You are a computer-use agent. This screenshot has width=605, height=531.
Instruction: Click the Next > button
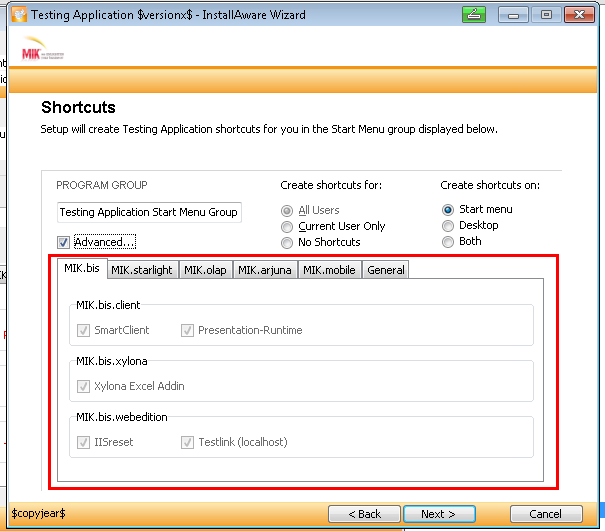(439, 514)
